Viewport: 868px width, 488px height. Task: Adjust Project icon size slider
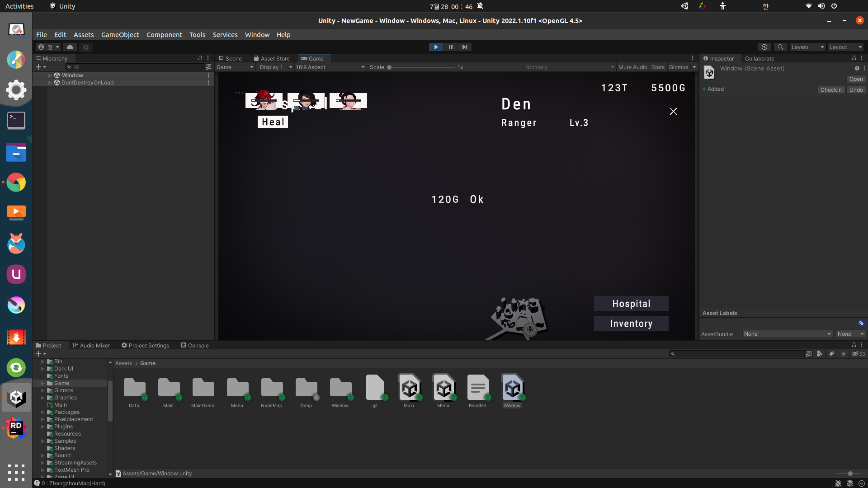point(848,474)
